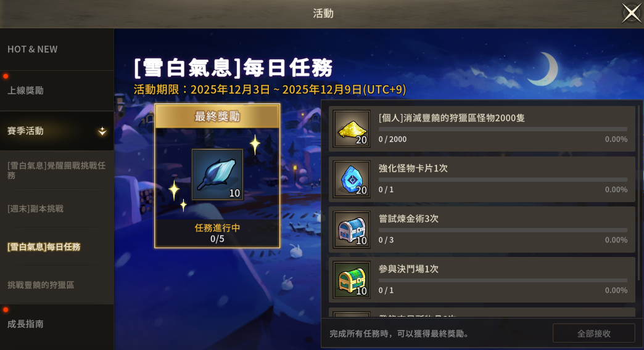The height and width of the screenshot is (350, 644).
Task: Select [雪白氣息]覺醒團戰挑戰任務 menu entry
Action: [x=57, y=170]
